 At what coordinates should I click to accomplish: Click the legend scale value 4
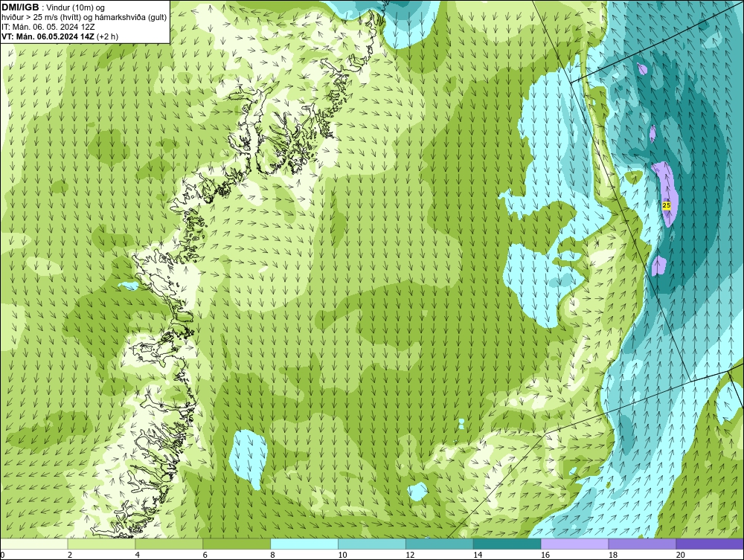[x=137, y=555]
